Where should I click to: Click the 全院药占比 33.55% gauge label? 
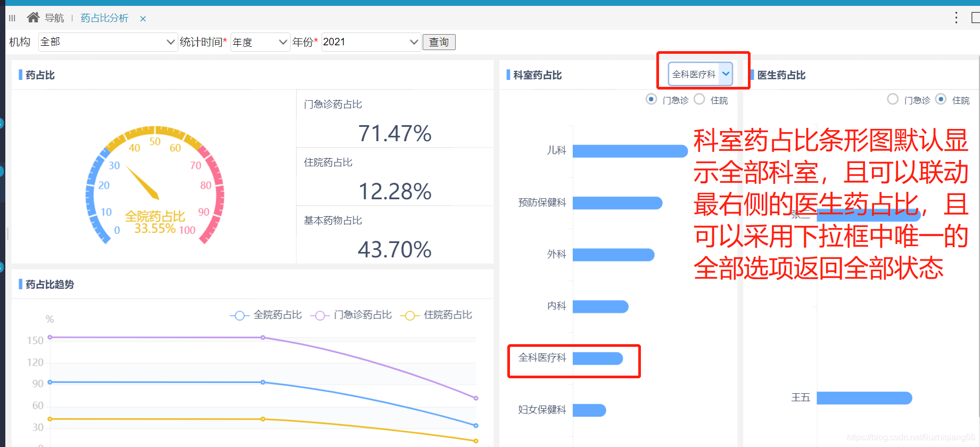click(x=155, y=222)
